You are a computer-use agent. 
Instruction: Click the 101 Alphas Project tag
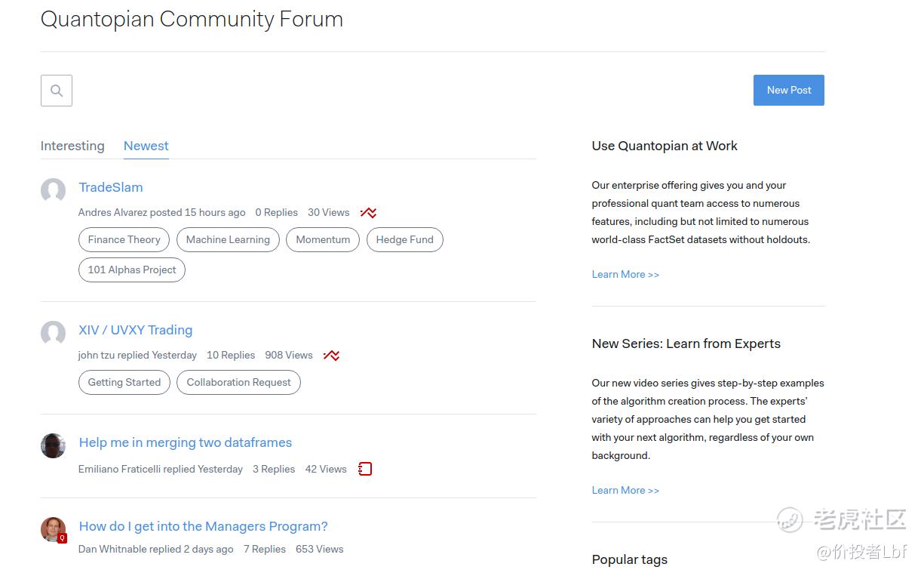coord(132,270)
